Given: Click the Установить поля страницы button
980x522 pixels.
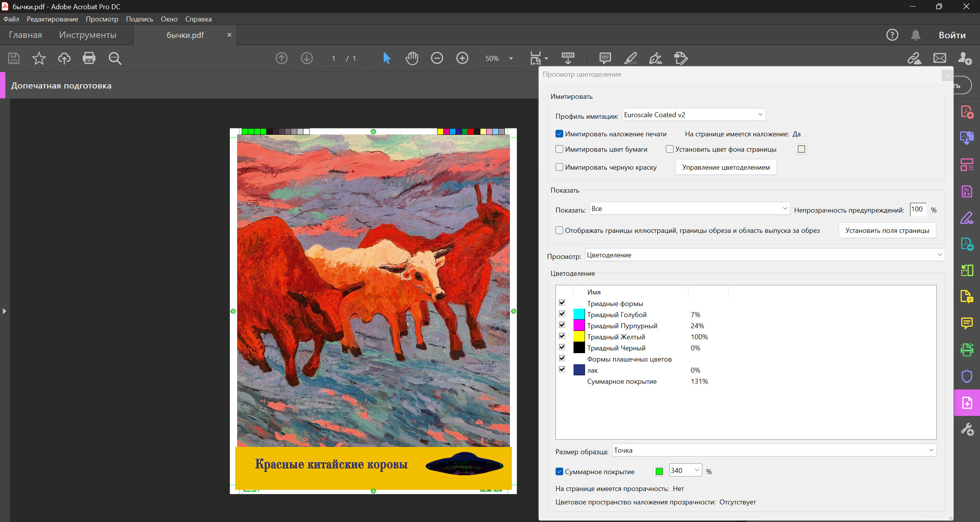Looking at the screenshot, I should [887, 230].
